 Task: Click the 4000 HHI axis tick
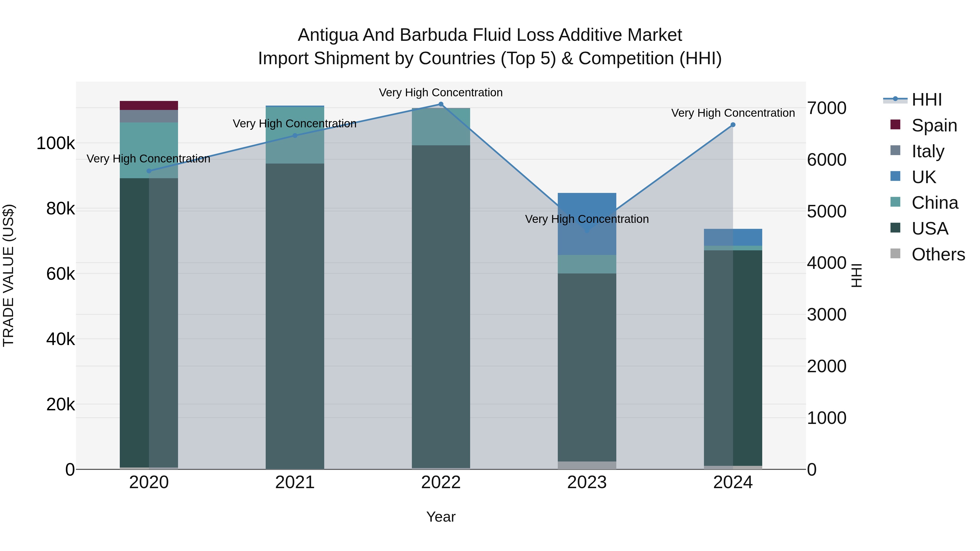coord(827,263)
